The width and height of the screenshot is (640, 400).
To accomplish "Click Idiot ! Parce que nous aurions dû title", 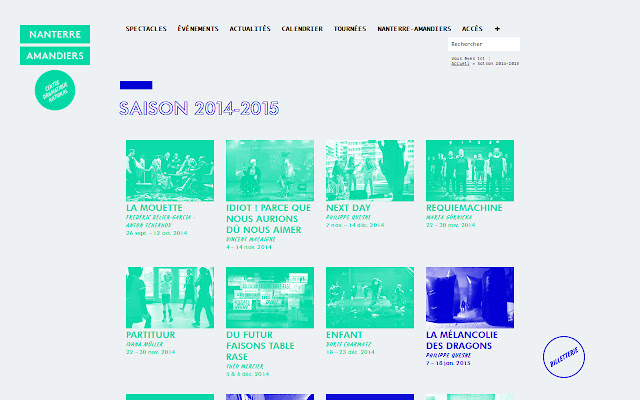I will 269,219.
